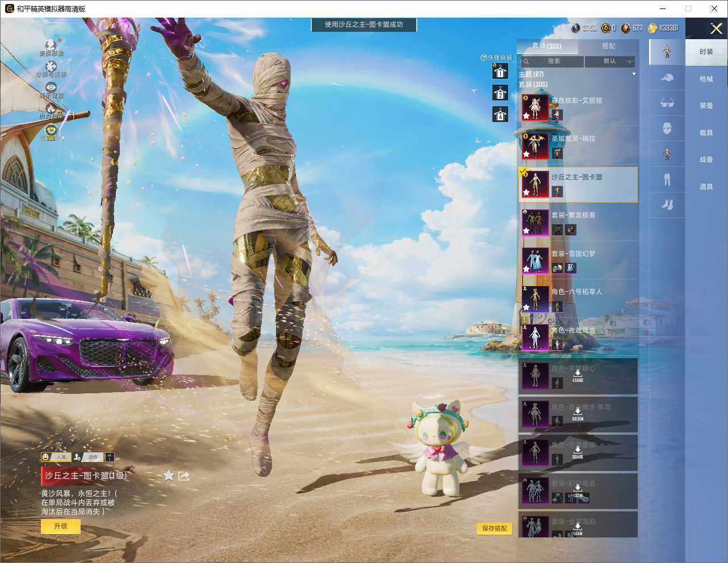Image resolution: width=728 pixels, height=563 pixels.
Task: Click the 677 voucher currency counter
Action: [632, 28]
